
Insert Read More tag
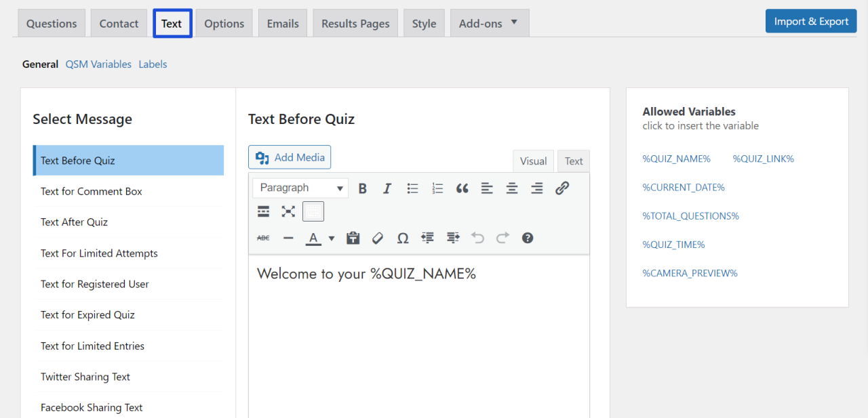click(x=264, y=212)
